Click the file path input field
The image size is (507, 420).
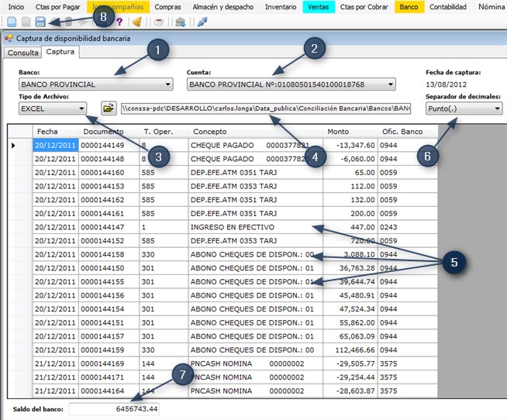click(x=266, y=108)
